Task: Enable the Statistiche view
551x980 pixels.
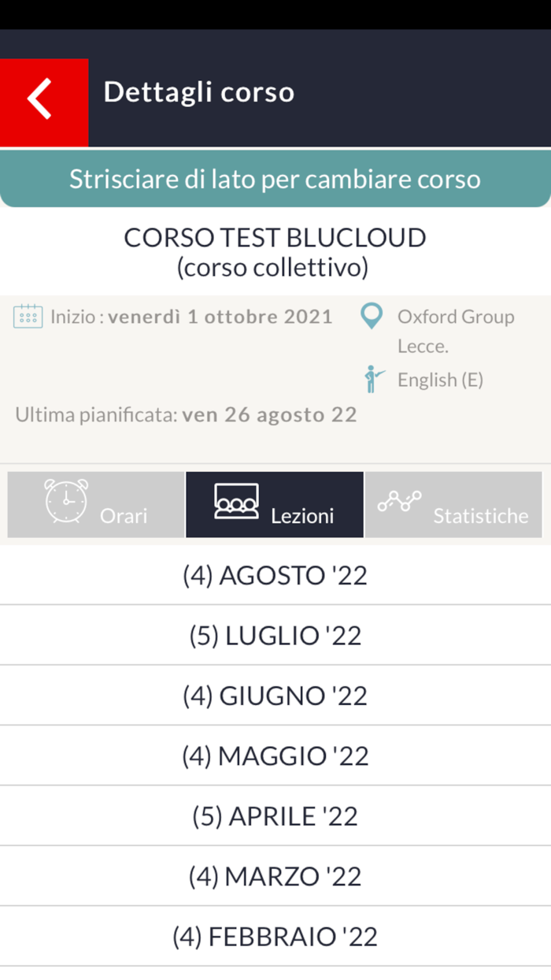Action: point(453,505)
